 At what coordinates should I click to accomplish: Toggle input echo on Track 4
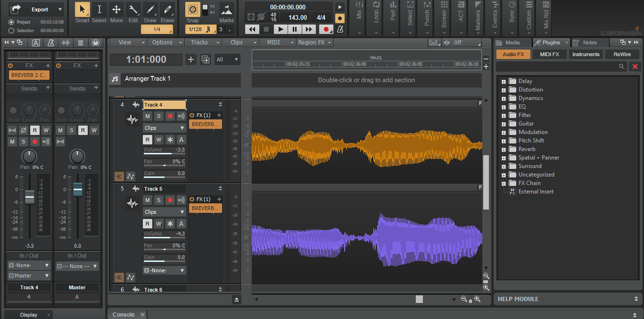pos(181,116)
